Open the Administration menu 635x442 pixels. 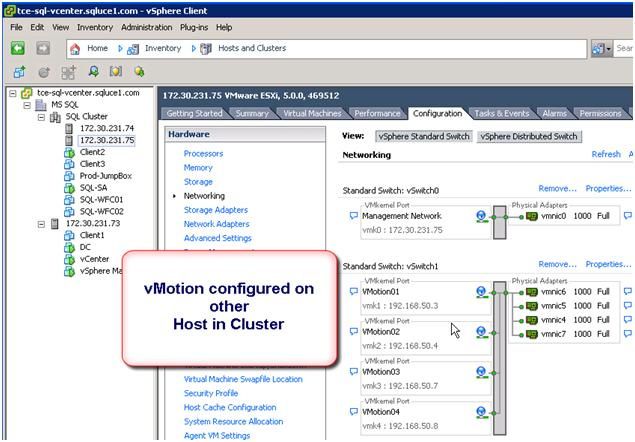click(147, 27)
